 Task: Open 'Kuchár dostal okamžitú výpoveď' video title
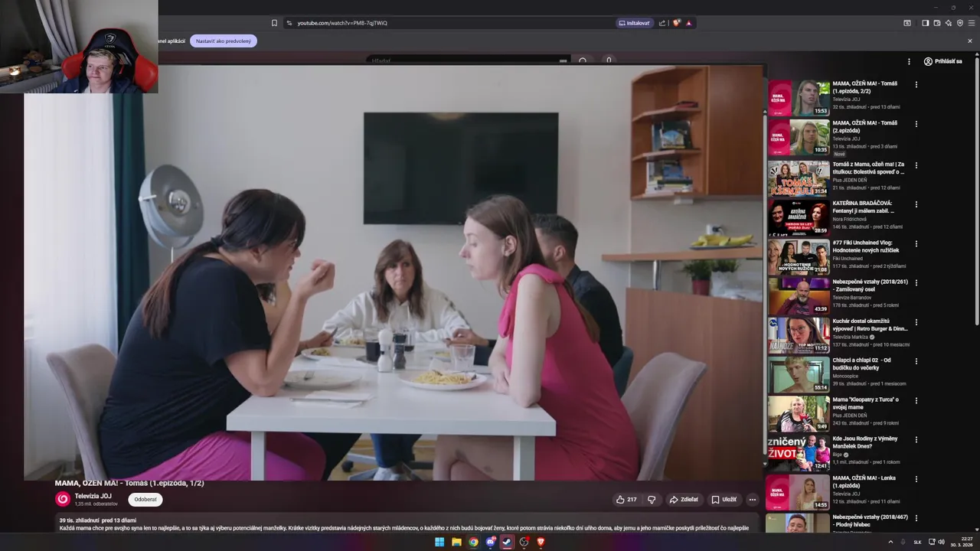(x=871, y=325)
